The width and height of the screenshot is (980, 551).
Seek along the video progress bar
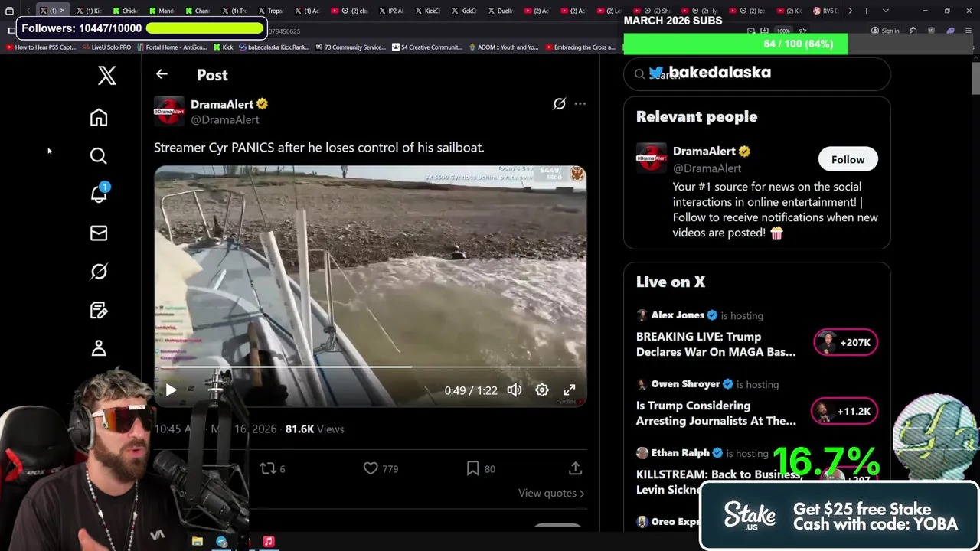pyautogui.click(x=371, y=367)
